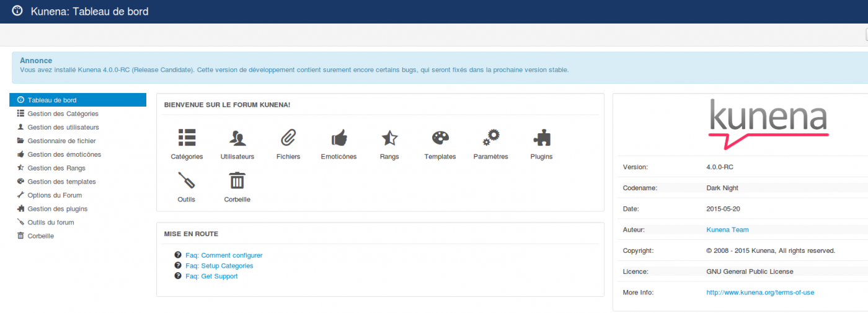Follow the Kunena Team author link
This screenshot has height=313, width=868.
coord(727,230)
